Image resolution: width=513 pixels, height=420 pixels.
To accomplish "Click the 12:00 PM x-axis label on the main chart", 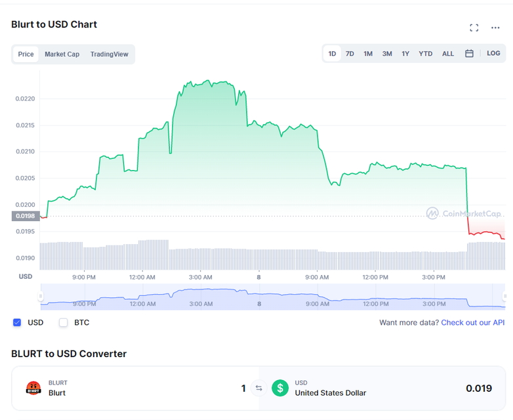I will click(375, 278).
